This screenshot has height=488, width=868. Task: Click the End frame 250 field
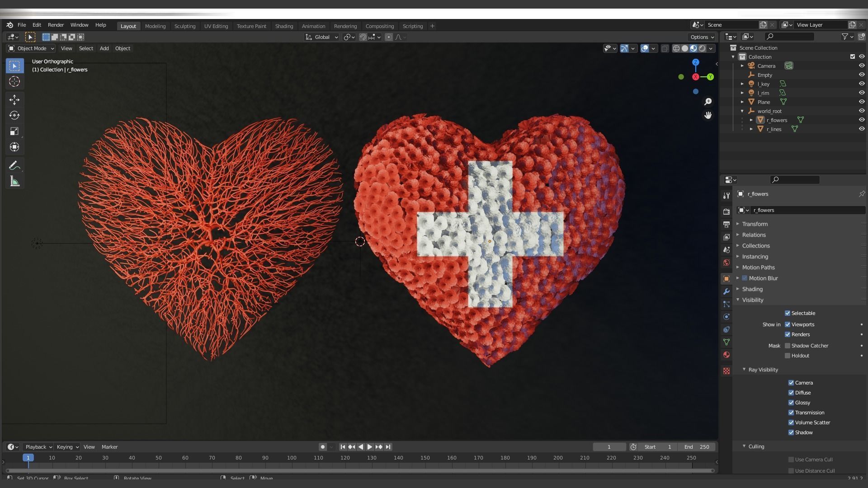[x=697, y=447]
